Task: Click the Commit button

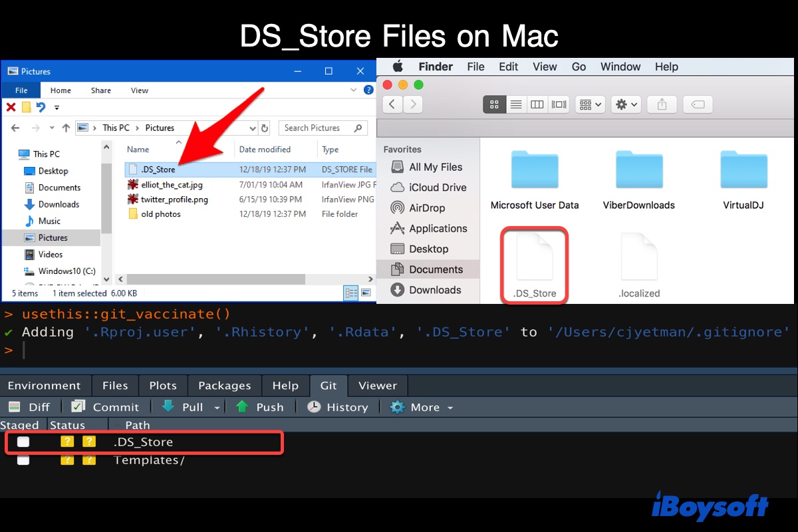Action: (x=105, y=407)
